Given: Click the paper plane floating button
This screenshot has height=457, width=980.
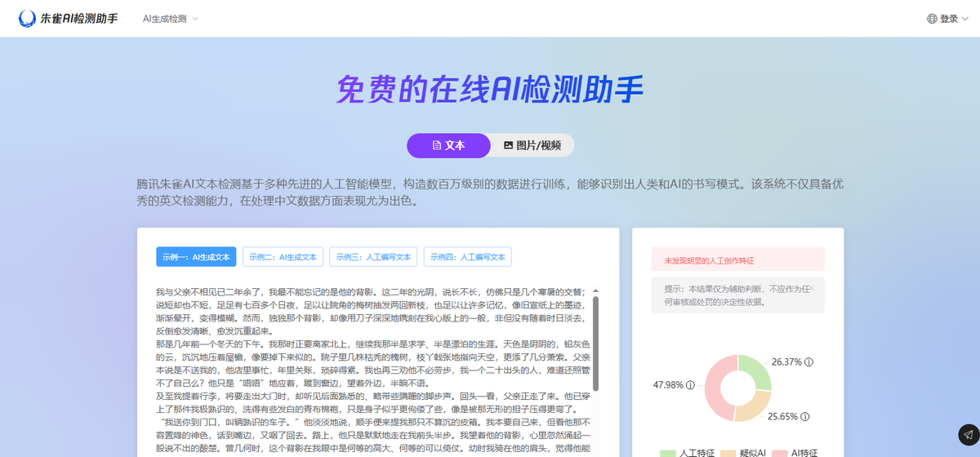Looking at the screenshot, I should click(x=968, y=434).
